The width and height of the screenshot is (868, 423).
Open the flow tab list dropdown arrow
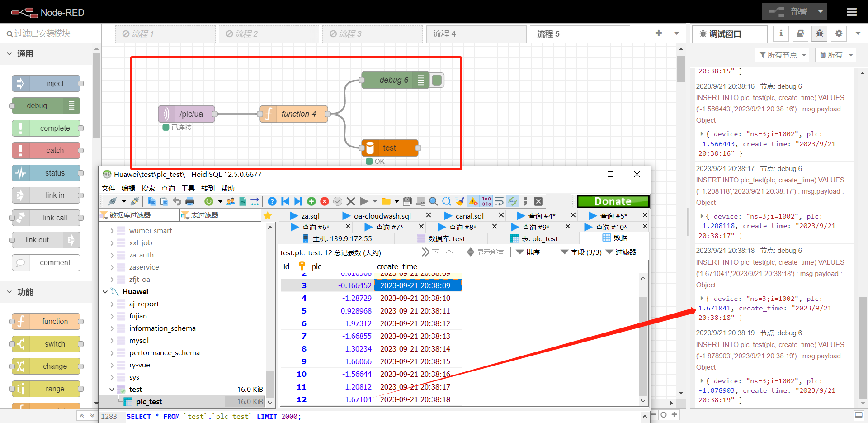pyautogui.click(x=677, y=33)
